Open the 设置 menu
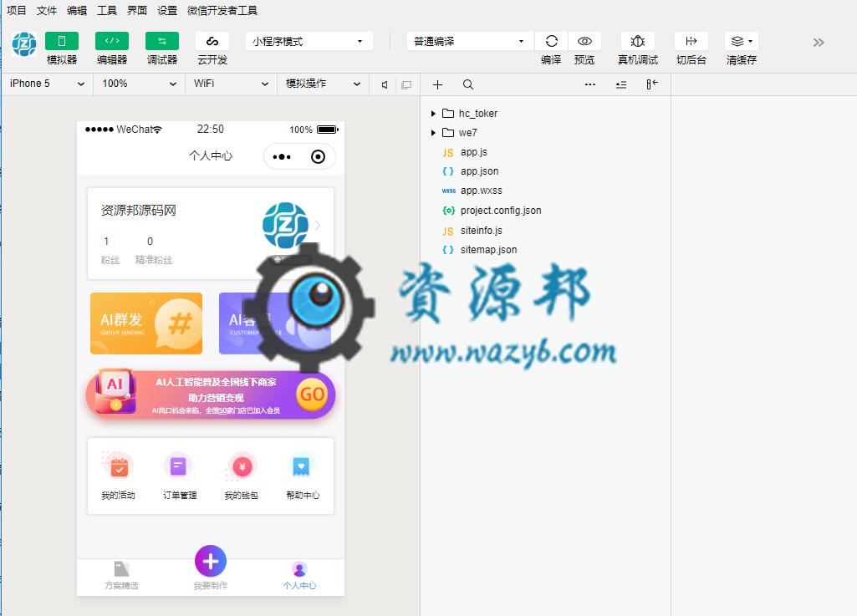 coord(166,10)
